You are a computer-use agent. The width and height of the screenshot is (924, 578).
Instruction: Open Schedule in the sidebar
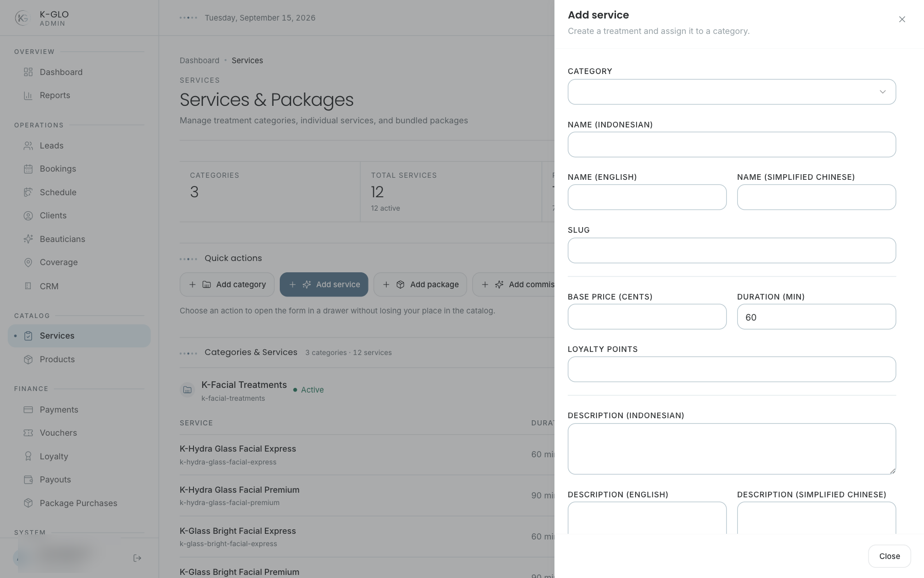point(58,192)
